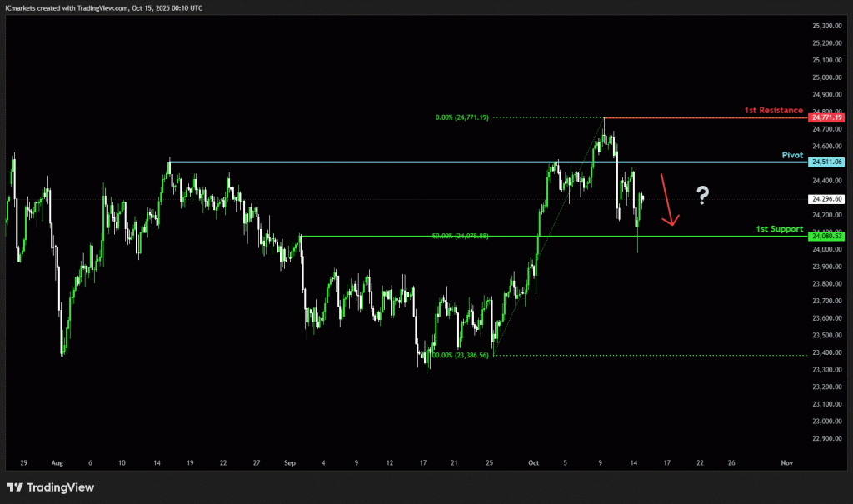Viewport: 853px width, 504px height.
Task: Click the 1st Support label
Action: coord(779,228)
